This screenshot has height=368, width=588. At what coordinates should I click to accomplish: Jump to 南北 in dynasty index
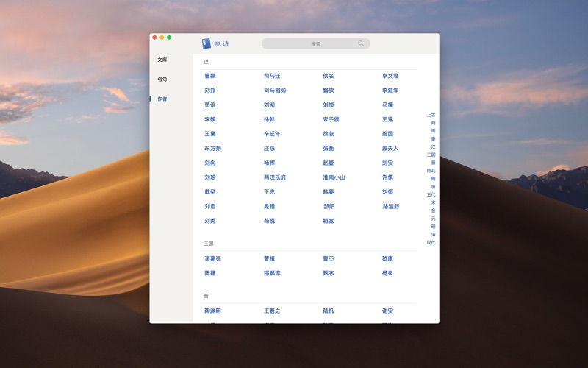[431, 171]
